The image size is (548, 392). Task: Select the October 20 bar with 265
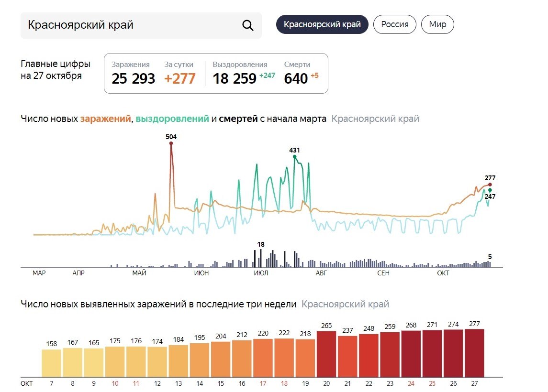click(x=326, y=354)
